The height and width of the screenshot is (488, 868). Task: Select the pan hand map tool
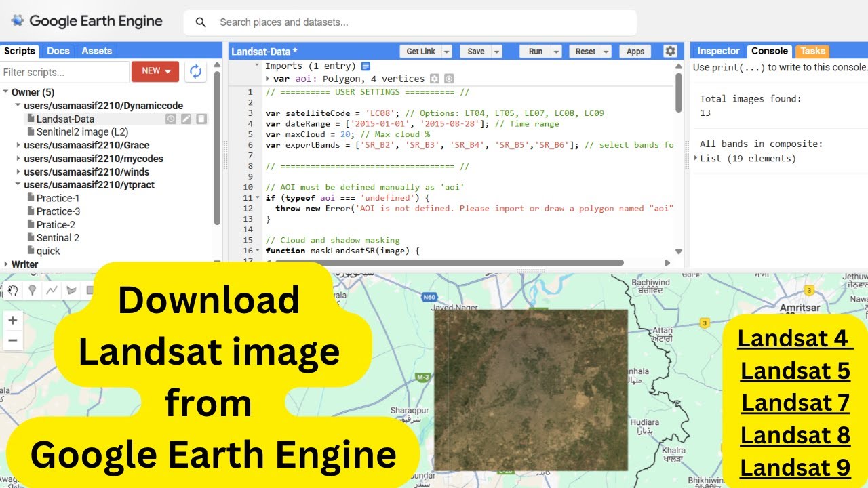coord(13,291)
